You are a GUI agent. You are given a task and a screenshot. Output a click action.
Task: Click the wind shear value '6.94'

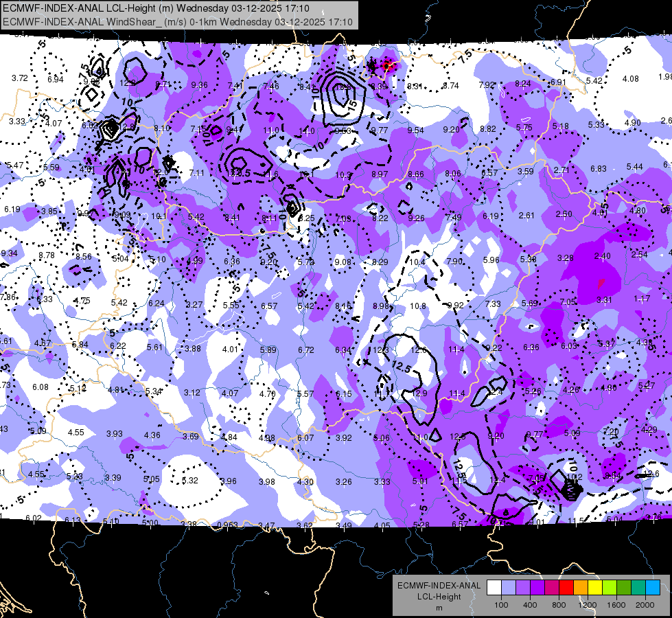pyautogui.click(x=56, y=80)
